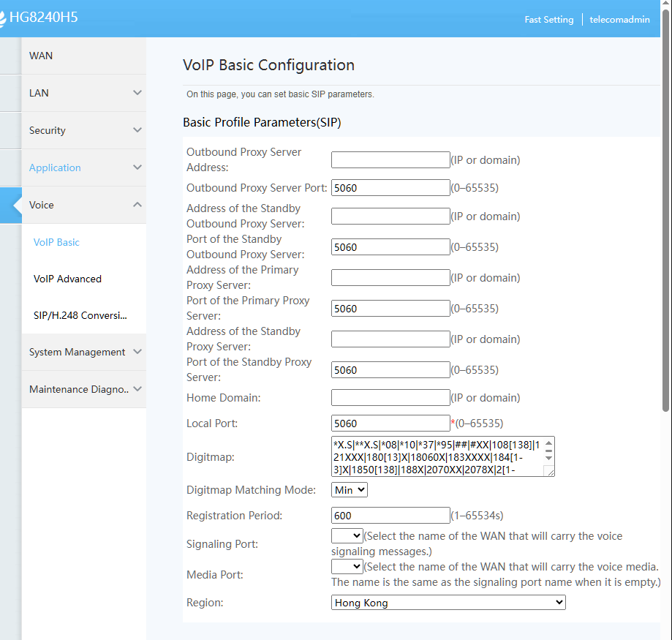Open SIP/H.248 Conversion submenu item
Viewport: 672px width, 640px height.
[80, 315]
